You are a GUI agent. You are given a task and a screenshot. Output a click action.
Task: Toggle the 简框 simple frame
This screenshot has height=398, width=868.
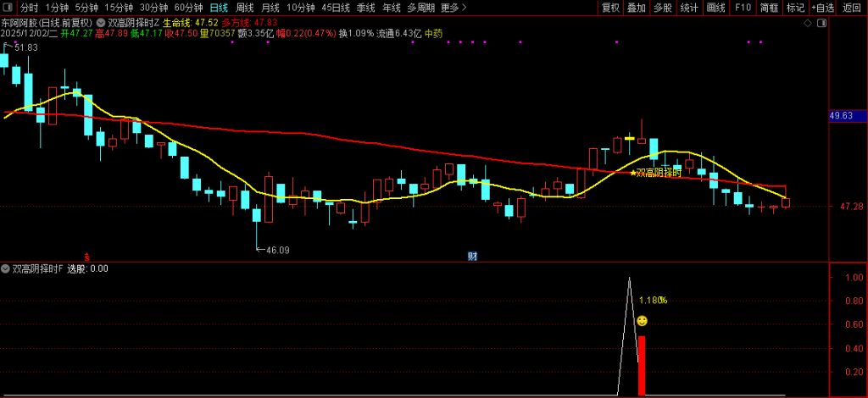pos(769,8)
